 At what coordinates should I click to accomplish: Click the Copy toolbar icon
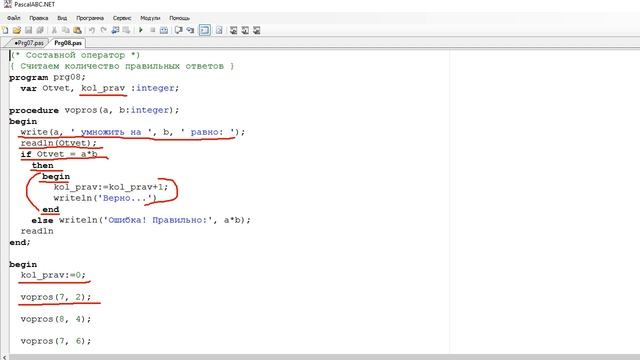(65, 30)
